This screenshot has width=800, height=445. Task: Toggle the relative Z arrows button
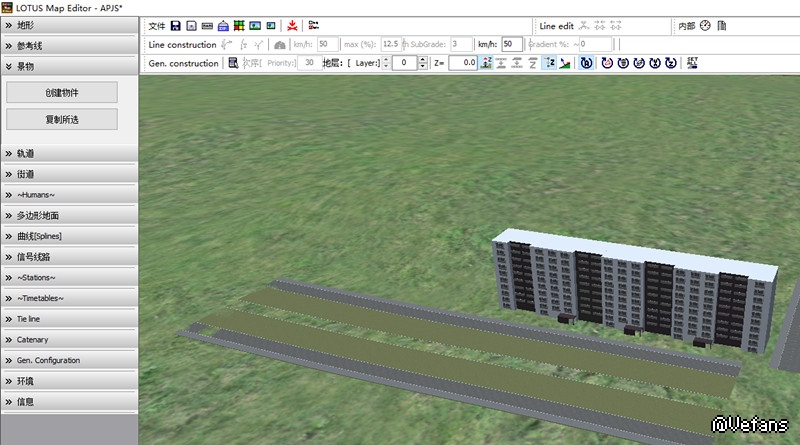pyautogui.click(x=549, y=63)
